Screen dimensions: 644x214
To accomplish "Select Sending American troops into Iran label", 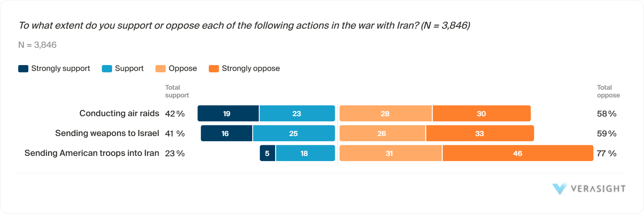I will (92, 153).
